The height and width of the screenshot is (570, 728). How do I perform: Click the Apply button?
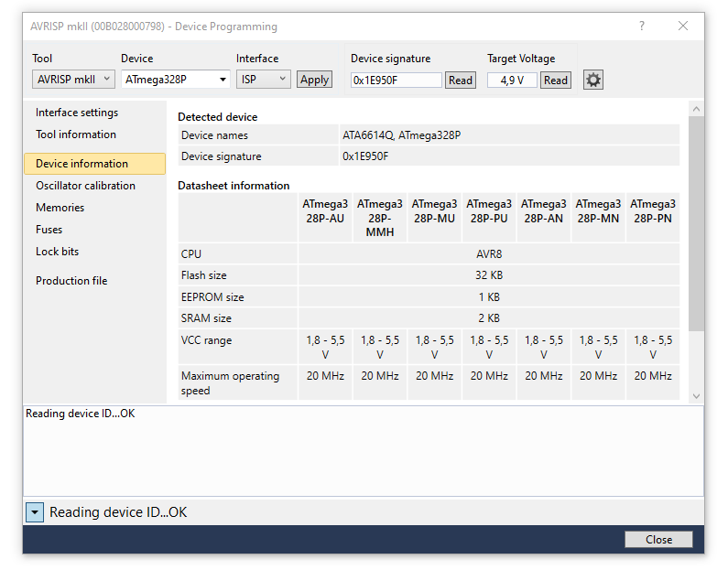(x=314, y=80)
